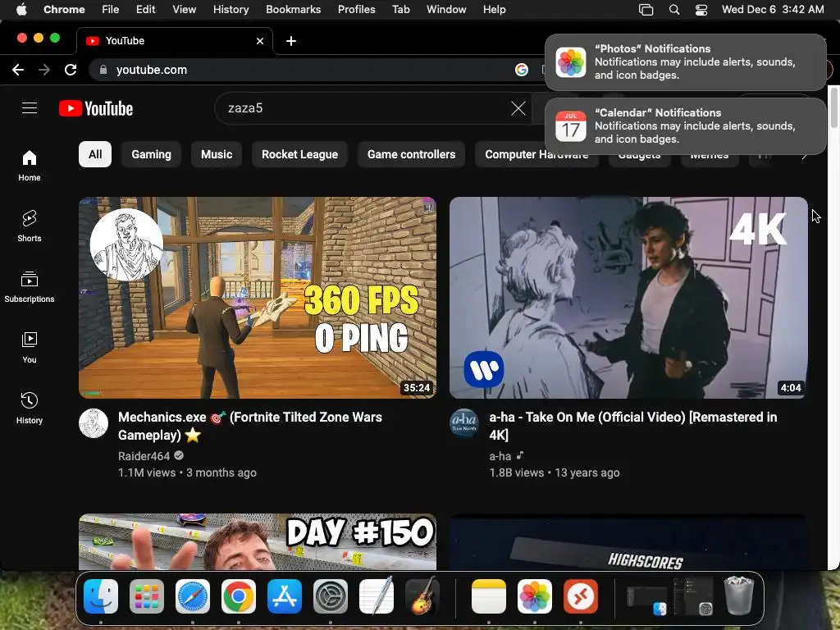Go back in Chrome
Image resolution: width=840 pixels, height=630 pixels.
pyautogui.click(x=18, y=70)
